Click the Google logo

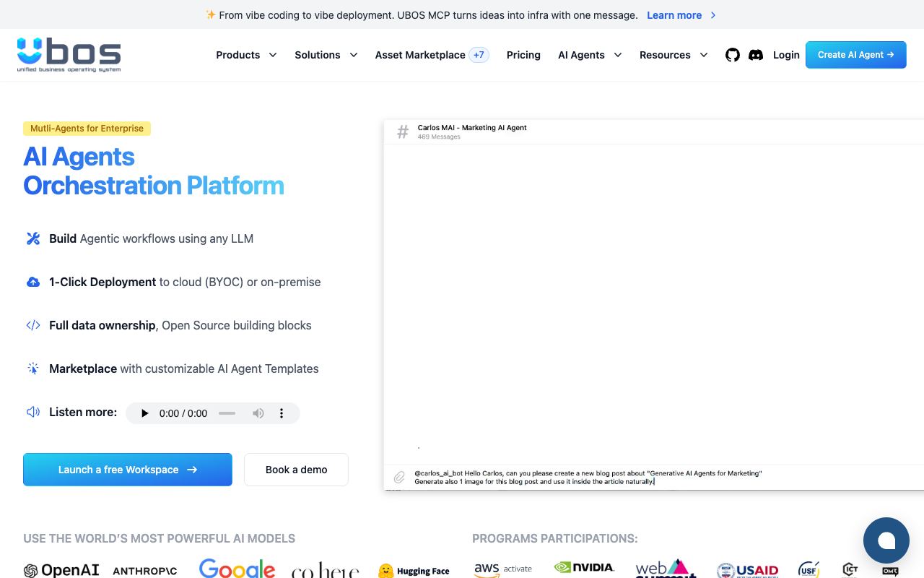point(237,569)
